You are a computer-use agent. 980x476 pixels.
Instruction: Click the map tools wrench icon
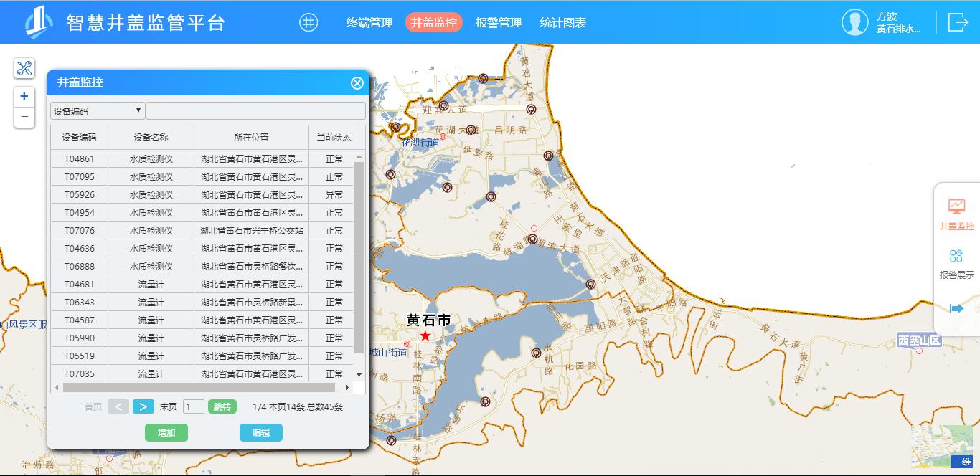(24, 68)
